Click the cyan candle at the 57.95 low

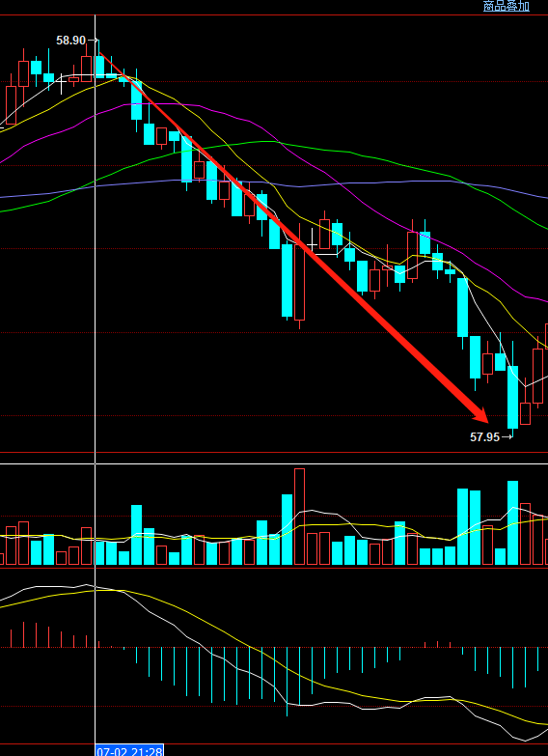[x=513, y=397]
